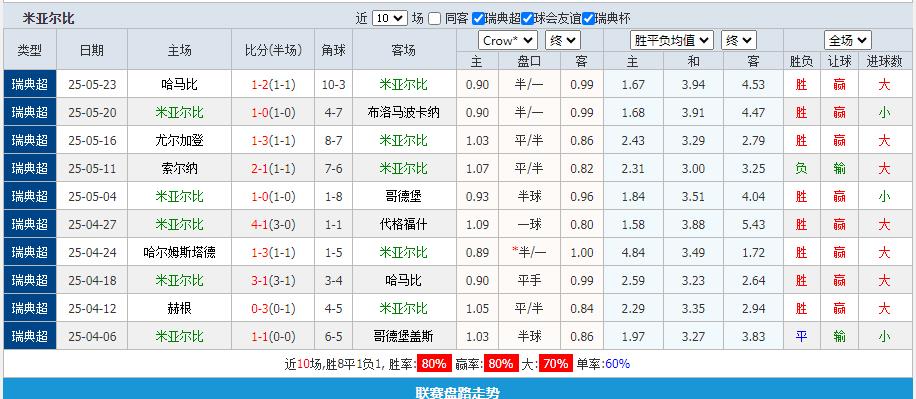Click 小 in 25-05-04 row
The width and height of the screenshot is (916, 399).
point(884,197)
